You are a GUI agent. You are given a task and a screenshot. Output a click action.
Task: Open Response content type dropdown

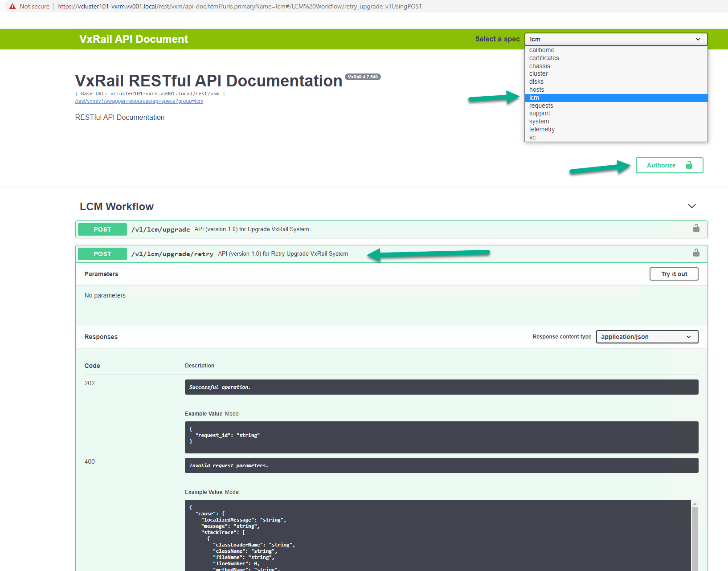click(647, 337)
